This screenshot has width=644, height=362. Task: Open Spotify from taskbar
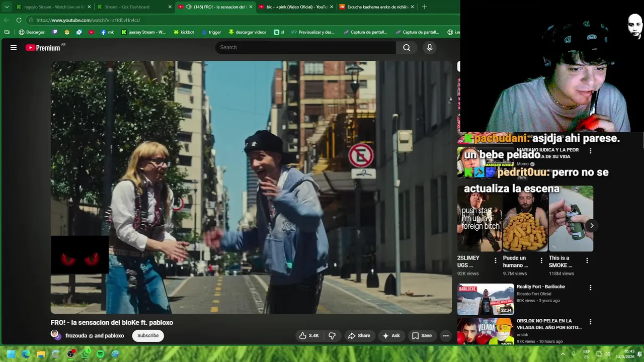coord(100,354)
